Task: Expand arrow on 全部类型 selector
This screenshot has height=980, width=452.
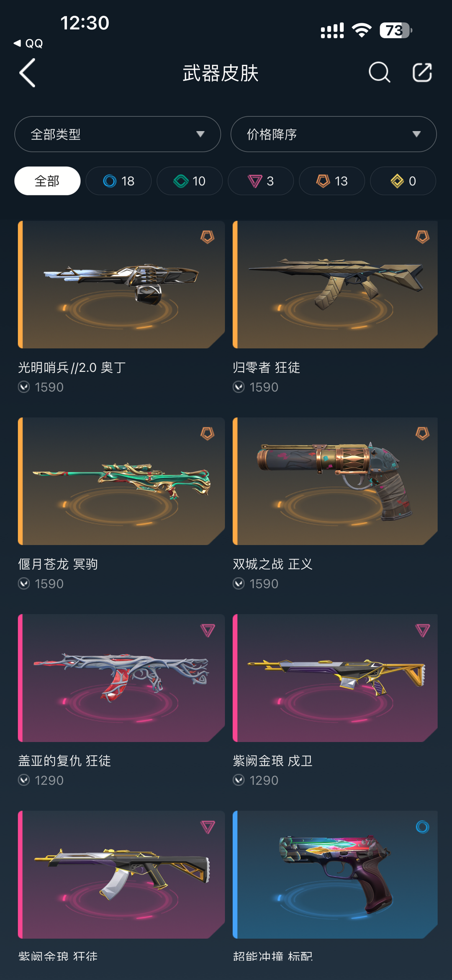Action: point(200,134)
